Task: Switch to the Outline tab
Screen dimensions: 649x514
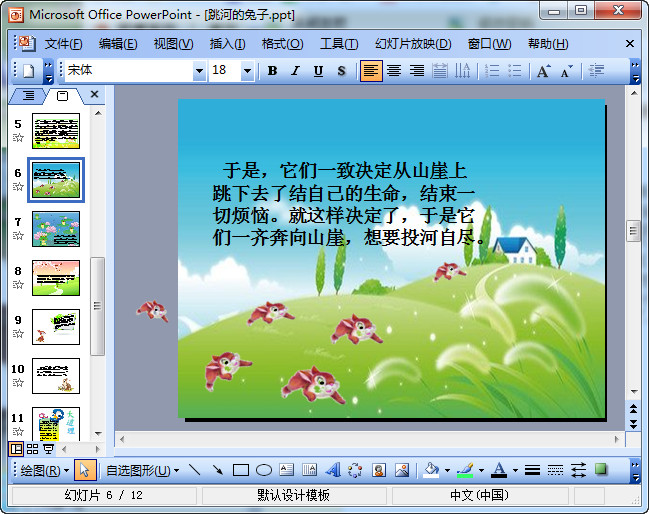Action: click(x=28, y=96)
